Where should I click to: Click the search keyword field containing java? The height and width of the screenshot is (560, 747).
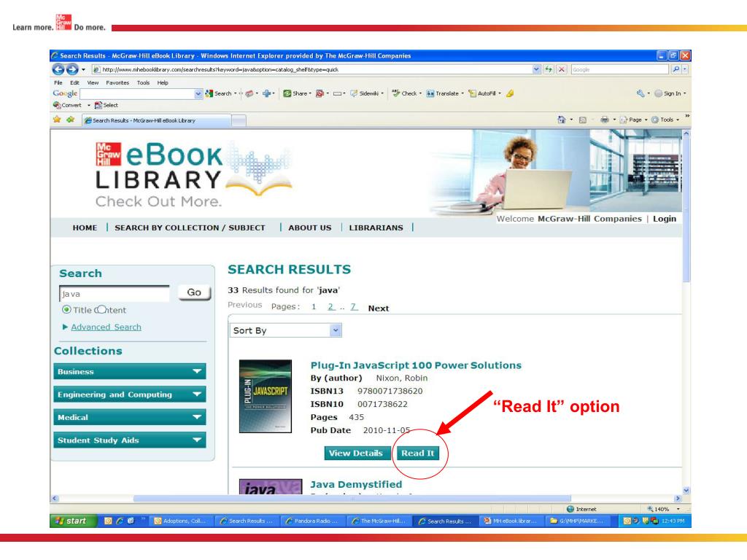point(115,293)
